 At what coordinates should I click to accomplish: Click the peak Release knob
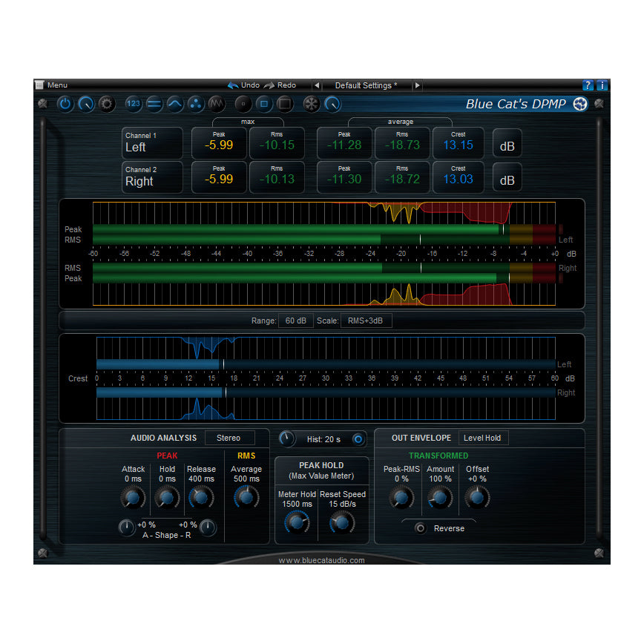201,498
